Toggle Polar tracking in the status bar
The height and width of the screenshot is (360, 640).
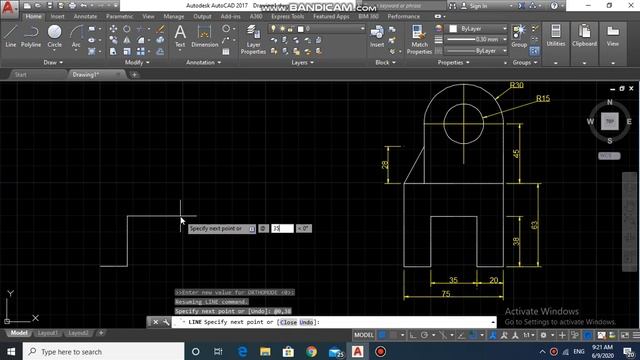click(x=424, y=335)
